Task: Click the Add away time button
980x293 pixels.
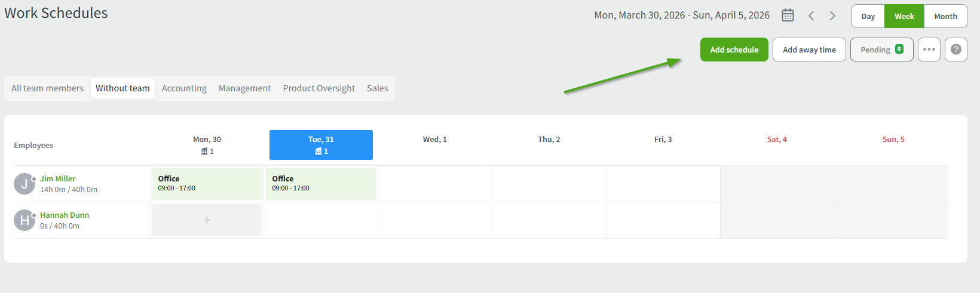Action: tap(809, 50)
